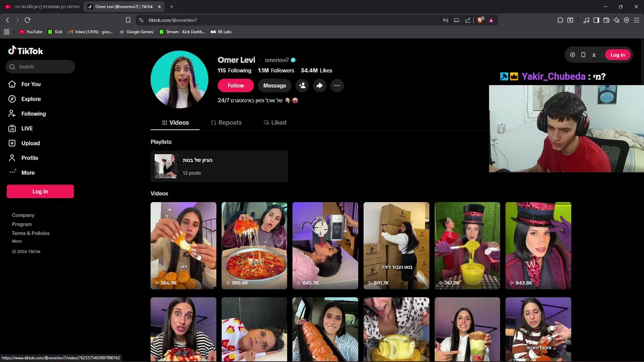Open the video with 843.8K views
This screenshot has height=362, width=644.
[x=538, y=245]
